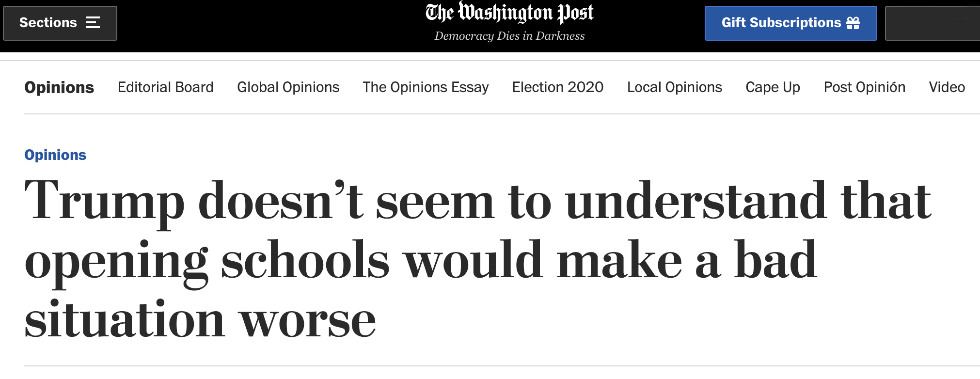Screen dimensions: 980x379
Task: Open the Video section
Action: click(x=947, y=87)
